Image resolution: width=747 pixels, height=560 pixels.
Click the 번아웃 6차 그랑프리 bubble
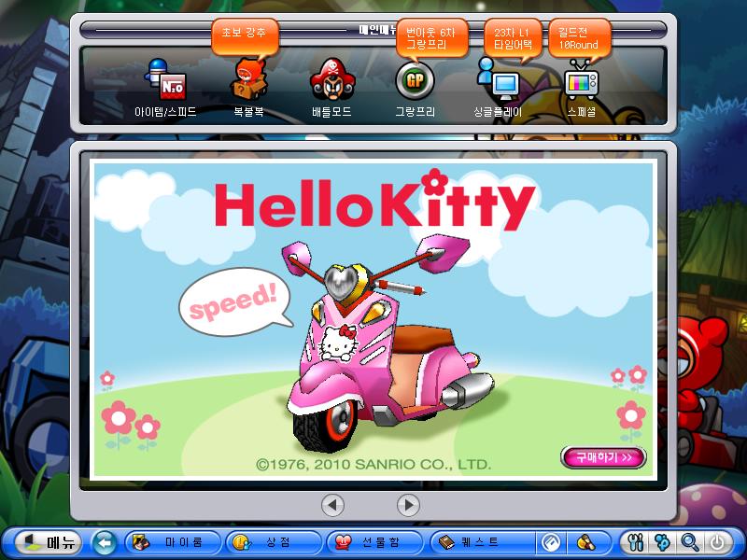(x=431, y=38)
